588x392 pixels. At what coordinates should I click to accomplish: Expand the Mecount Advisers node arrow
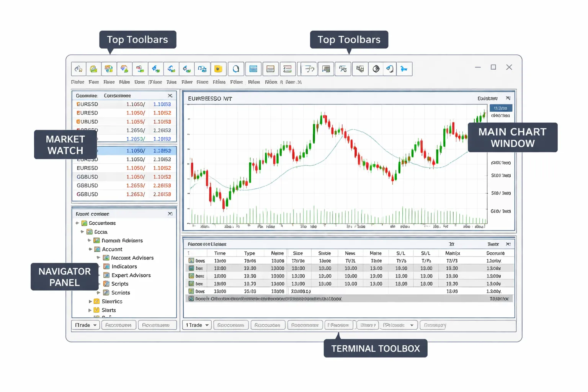point(98,258)
